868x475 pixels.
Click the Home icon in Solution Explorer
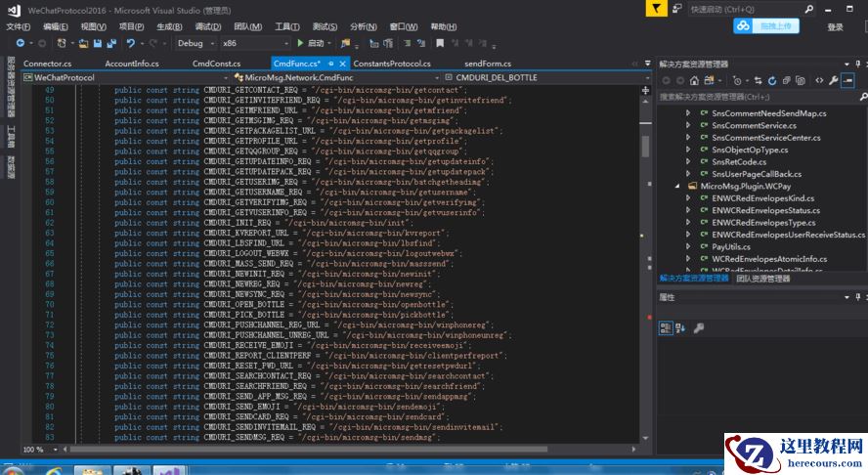point(694,80)
